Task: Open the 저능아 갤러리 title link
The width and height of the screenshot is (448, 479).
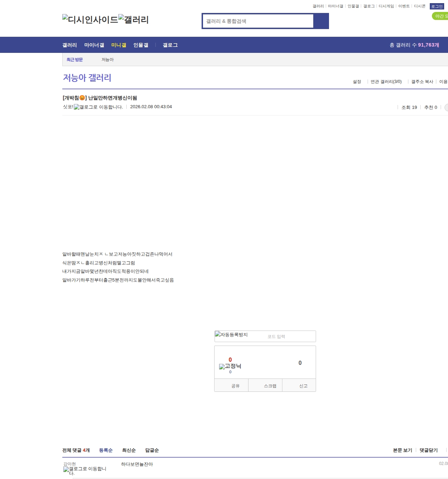Action: pos(87,78)
